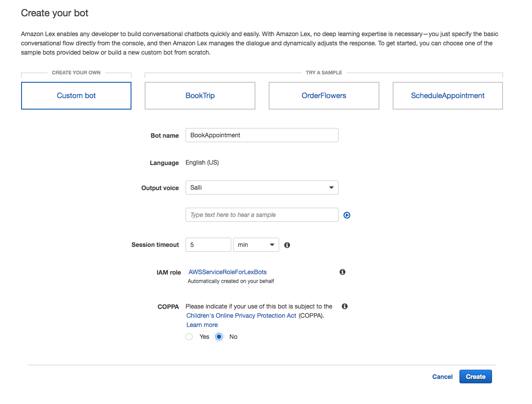The image size is (532, 404).
Task: Click the English (US) language value
Action: coord(202,162)
